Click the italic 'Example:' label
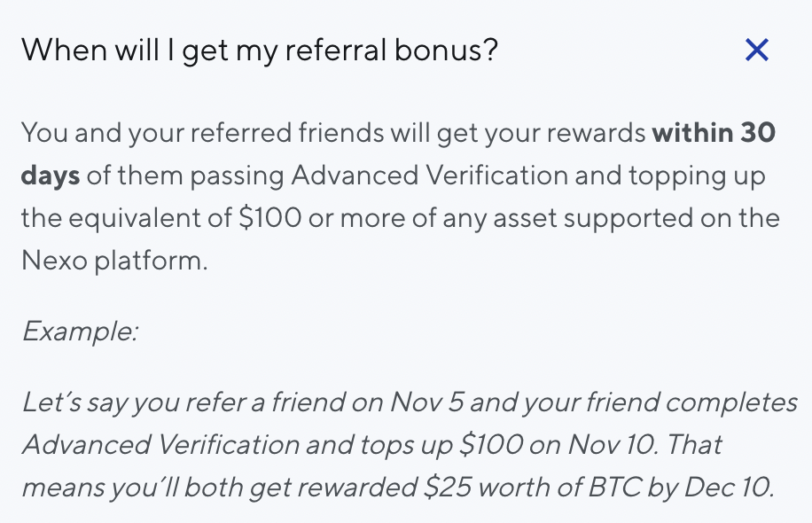This screenshot has width=812, height=523. (81, 332)
